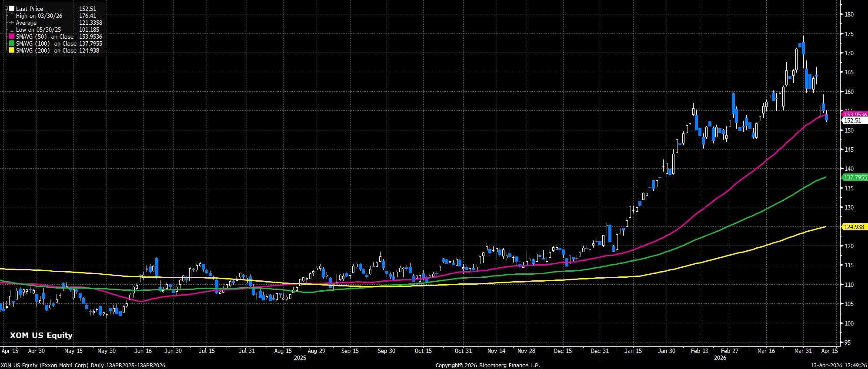Select the Last Price legend label

pyautogui.click(x=30, y=9)
